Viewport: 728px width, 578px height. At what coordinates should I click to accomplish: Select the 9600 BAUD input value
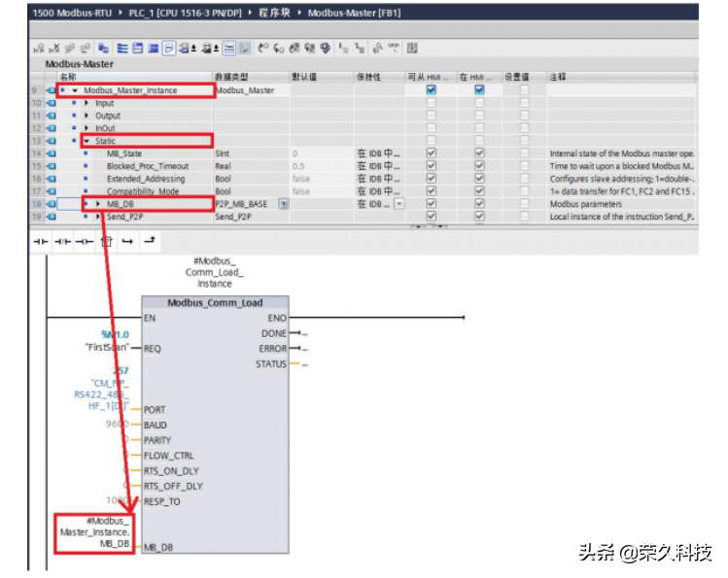click(x=116, y=425)
